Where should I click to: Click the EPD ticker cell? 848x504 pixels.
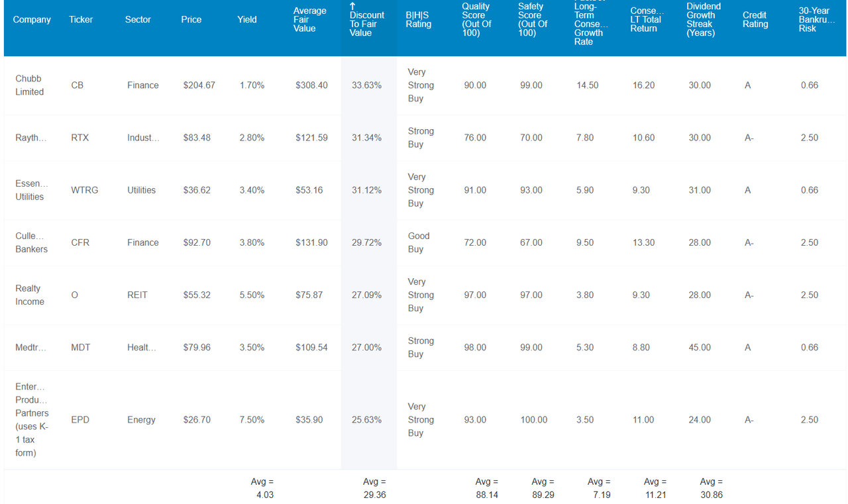[80, 420]
